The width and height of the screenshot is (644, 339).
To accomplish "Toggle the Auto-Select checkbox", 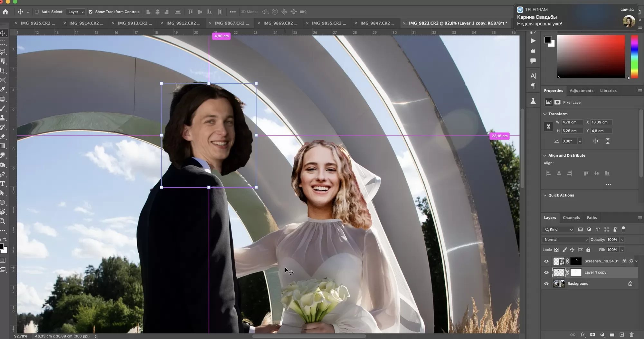I will point(37,12).
